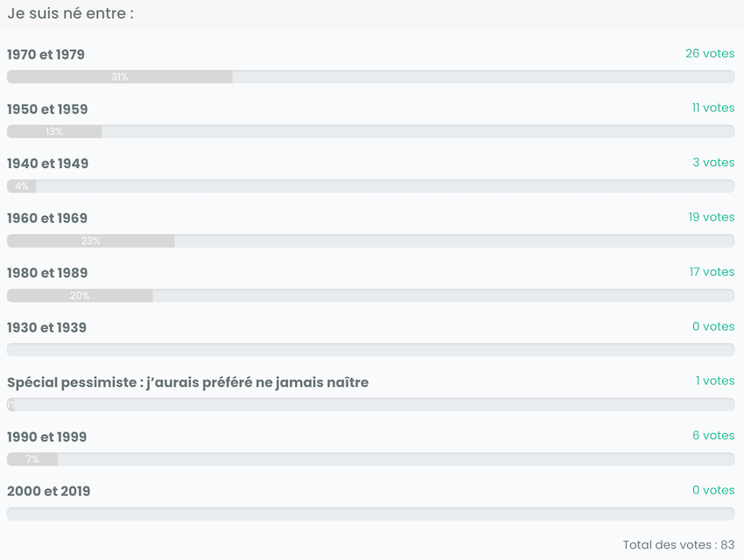Click the 13% progress bar
This screenshot has height=560, width=744.
click(x=54, y=131)
